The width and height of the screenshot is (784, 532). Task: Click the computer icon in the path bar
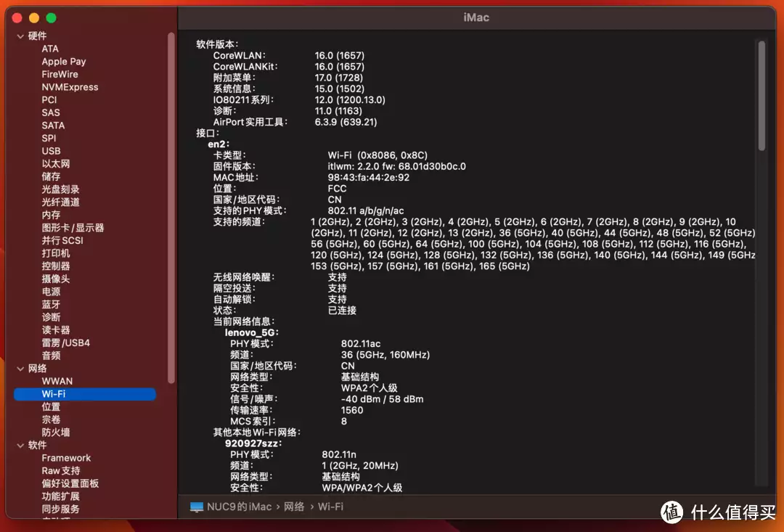[x=197, y=507]
